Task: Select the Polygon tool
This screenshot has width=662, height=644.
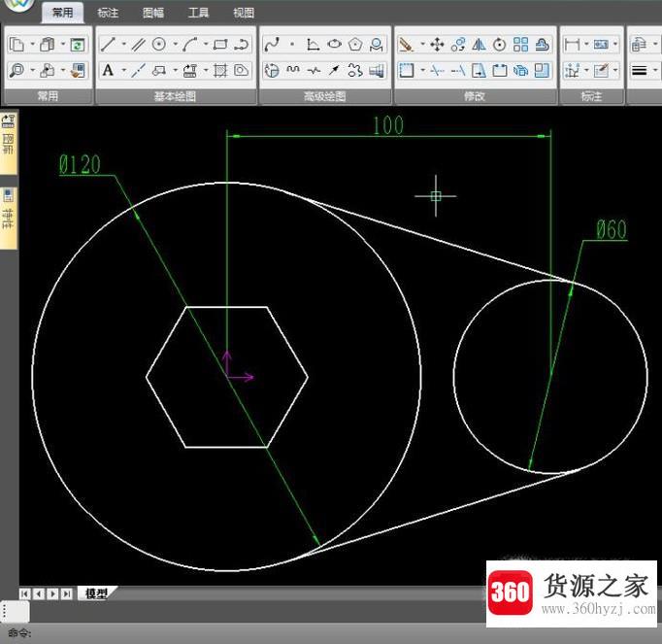Action: pos(355,44)
